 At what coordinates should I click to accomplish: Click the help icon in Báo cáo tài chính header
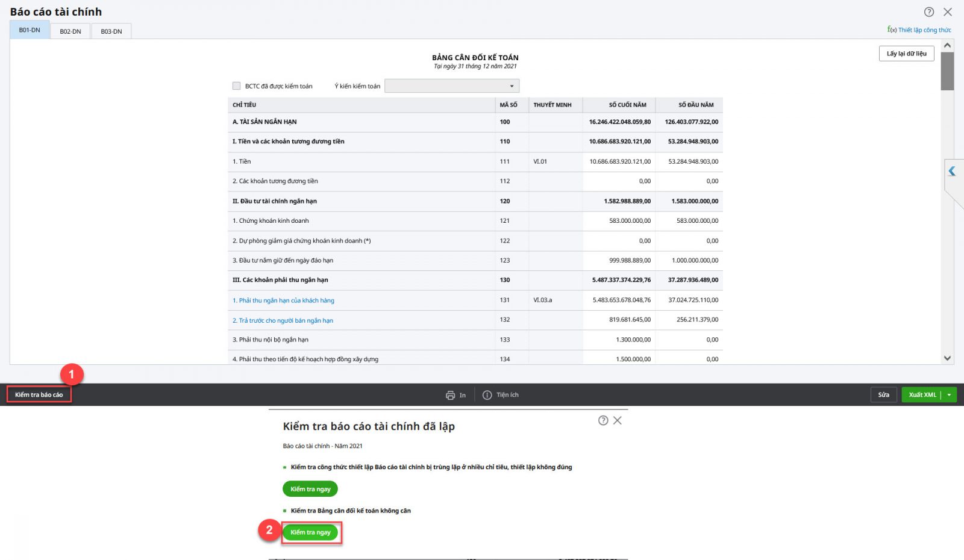(929, 12)
